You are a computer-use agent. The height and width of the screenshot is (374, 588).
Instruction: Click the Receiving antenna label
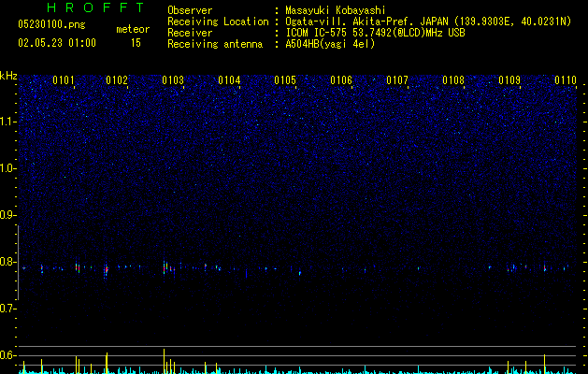(215, 44)
